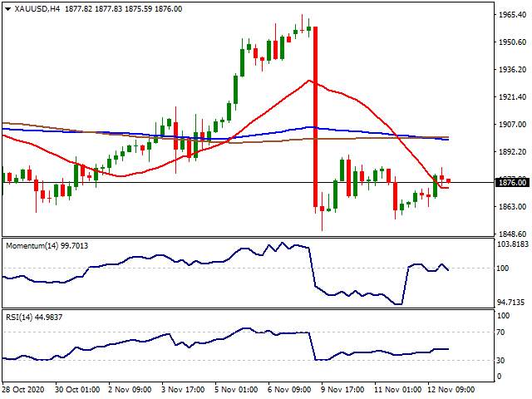Click the 11 Nov 01:00 time label
This screenshot has width=532, height=399.
[397, 389]
